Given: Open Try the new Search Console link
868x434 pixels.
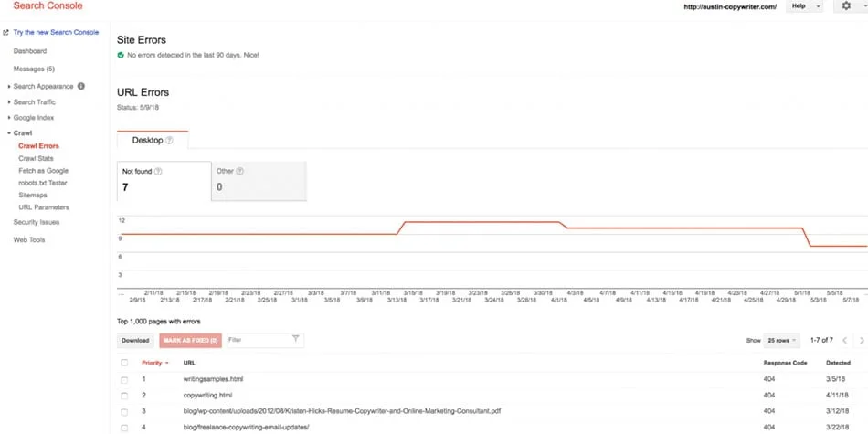Looking at the screenshot, I should [55, 32].
